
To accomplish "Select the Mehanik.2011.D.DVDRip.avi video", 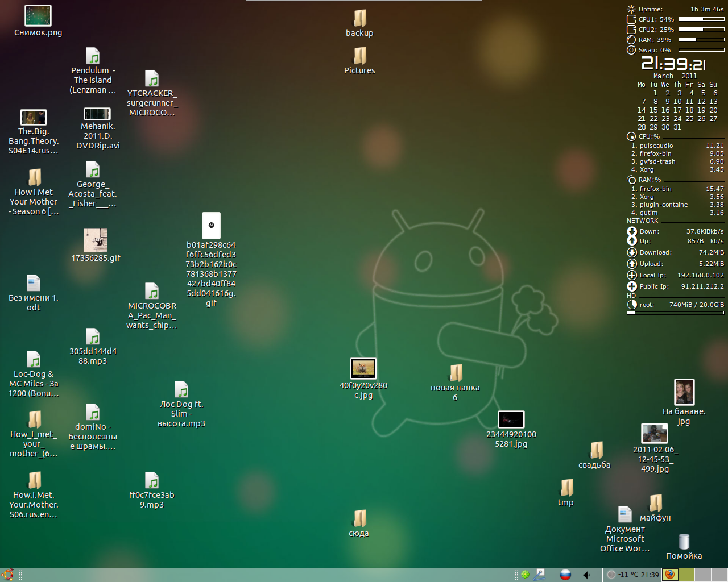I will tap(97, 128).
